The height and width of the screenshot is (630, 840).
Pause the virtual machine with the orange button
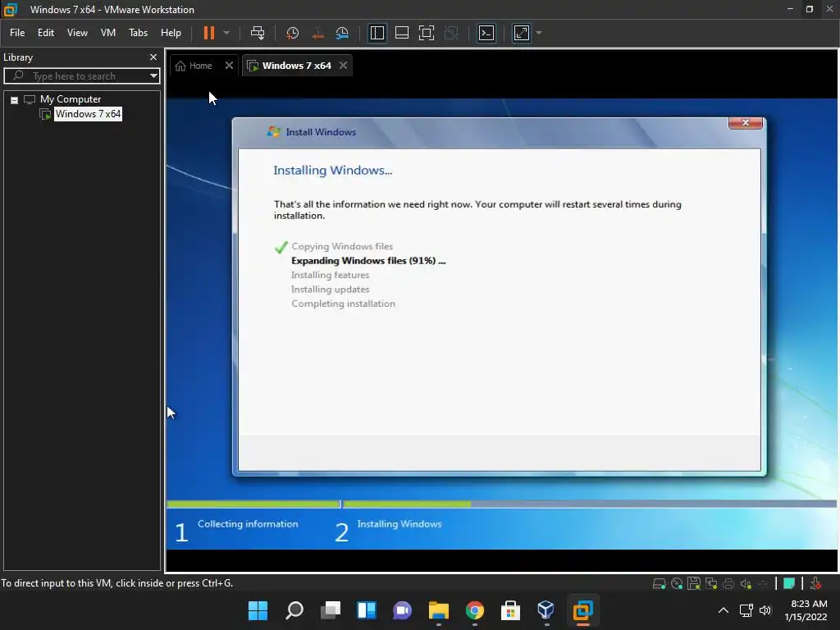209,33
